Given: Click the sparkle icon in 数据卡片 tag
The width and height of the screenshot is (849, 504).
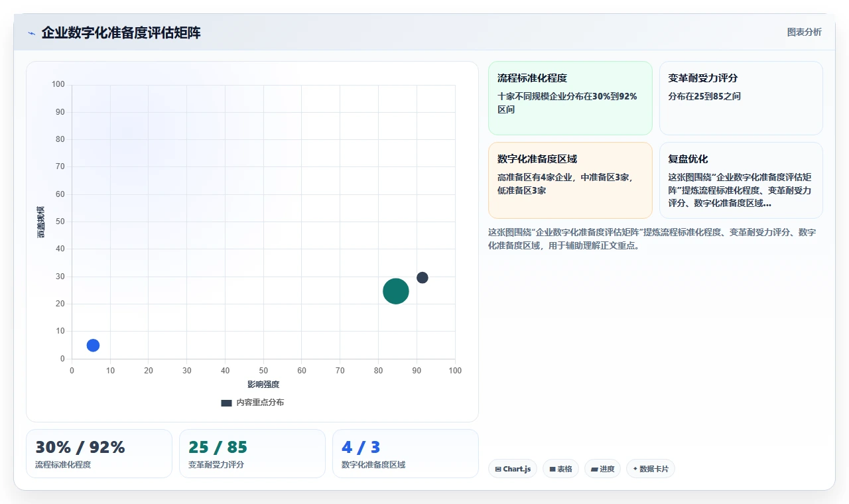Looking at the screenshot, I should pyautogui.click(x=635, y=469).
